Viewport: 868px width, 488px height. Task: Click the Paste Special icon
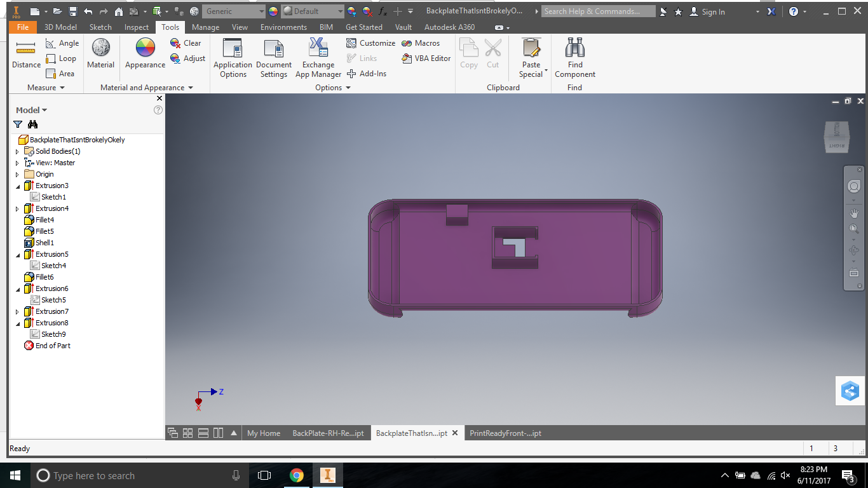[x=531, y=48]
